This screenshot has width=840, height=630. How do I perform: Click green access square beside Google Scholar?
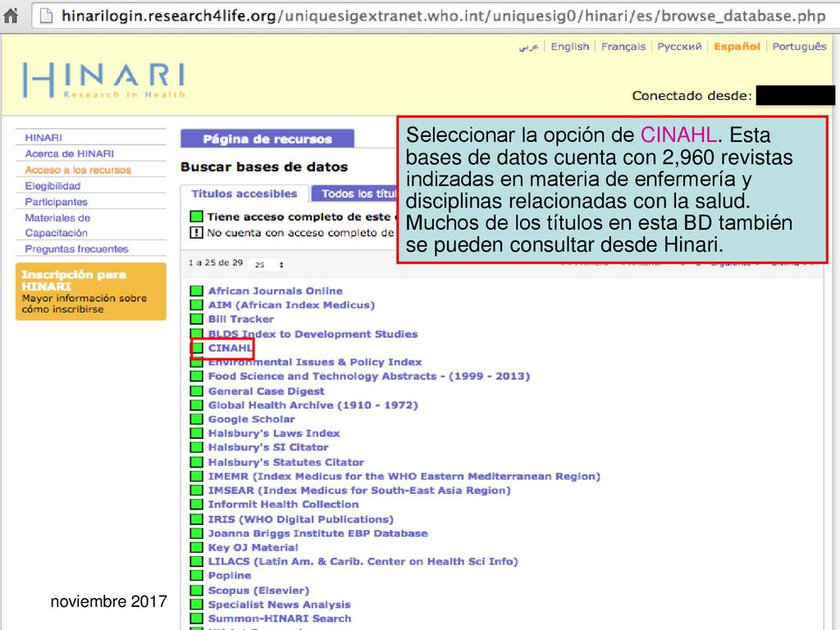pos(197,419)
